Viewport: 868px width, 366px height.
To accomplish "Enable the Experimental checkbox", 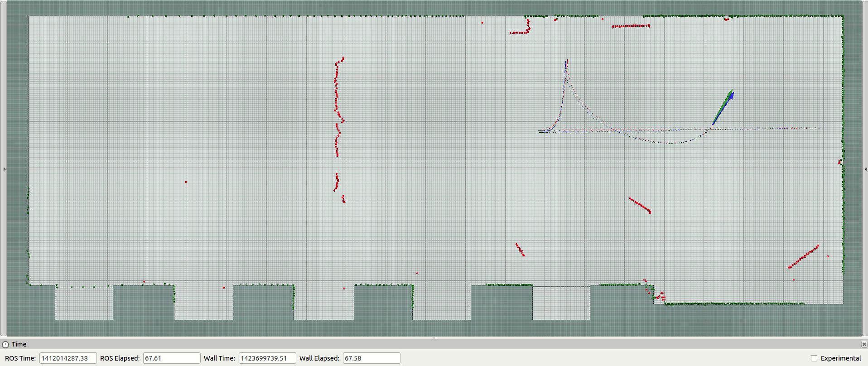I will click(x=814, y=358).
